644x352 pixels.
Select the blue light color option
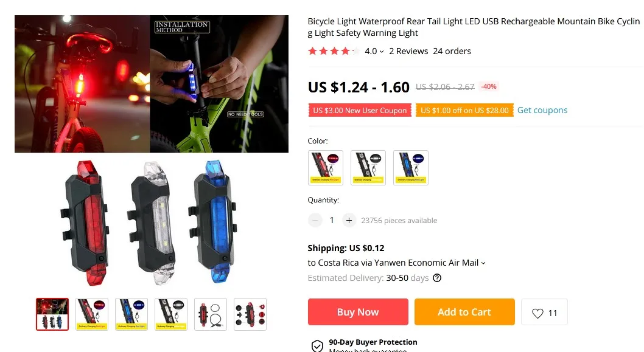411,168
